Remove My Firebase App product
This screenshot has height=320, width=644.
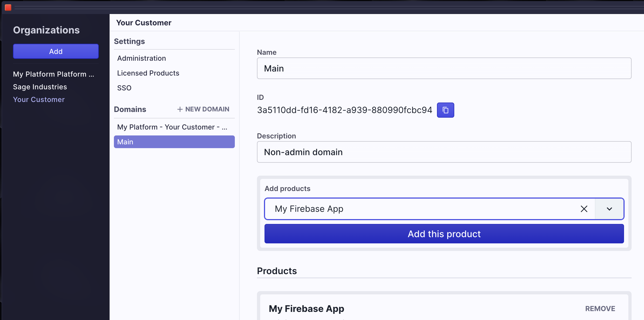click(600, 308)
